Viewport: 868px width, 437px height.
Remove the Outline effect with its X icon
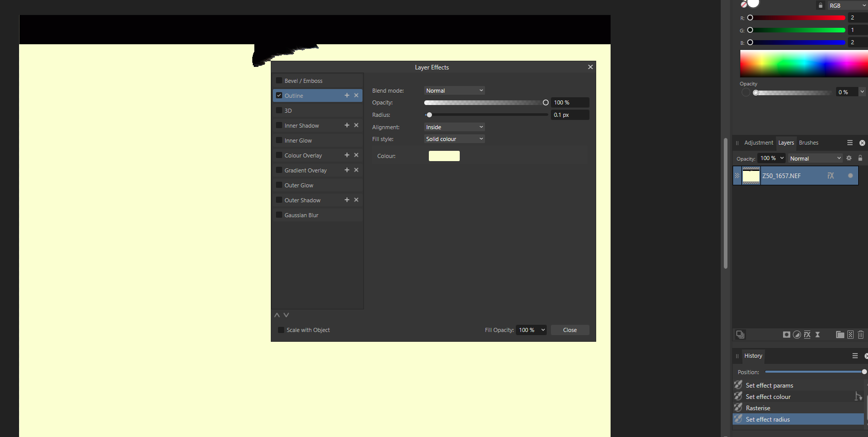(356, 95)
